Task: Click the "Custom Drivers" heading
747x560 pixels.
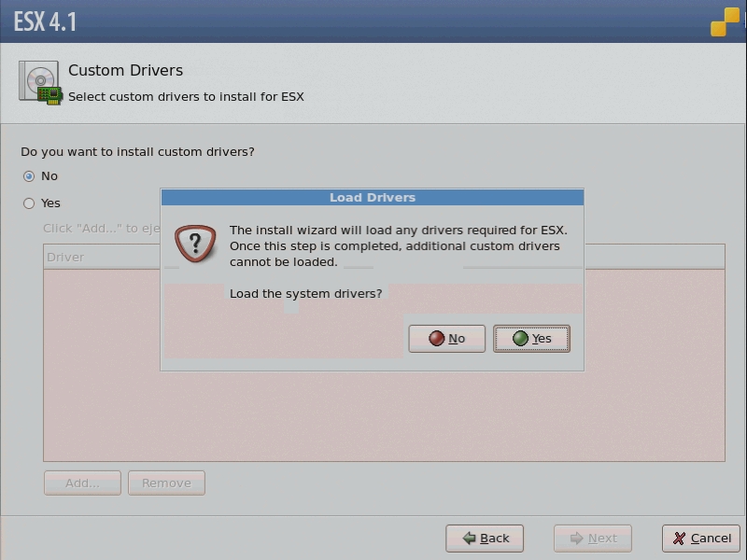Action: (x=125, y=71)
